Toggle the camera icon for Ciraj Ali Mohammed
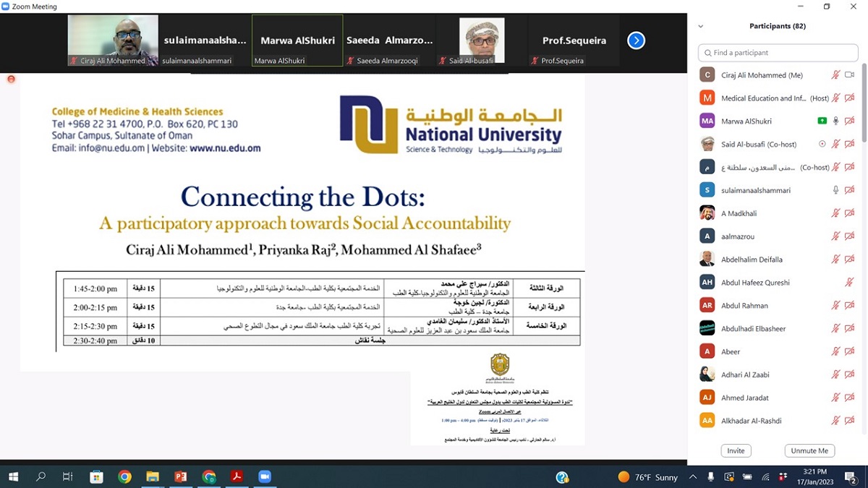 click(x=850, y=75)
